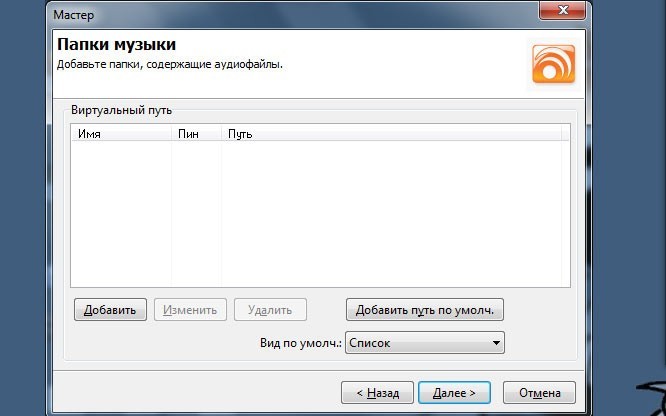The width and height of the screenshot is (666, 416).
Task: Click the Вид по умолч. label text
Action: pyautogui.click(x=300, y=343)
